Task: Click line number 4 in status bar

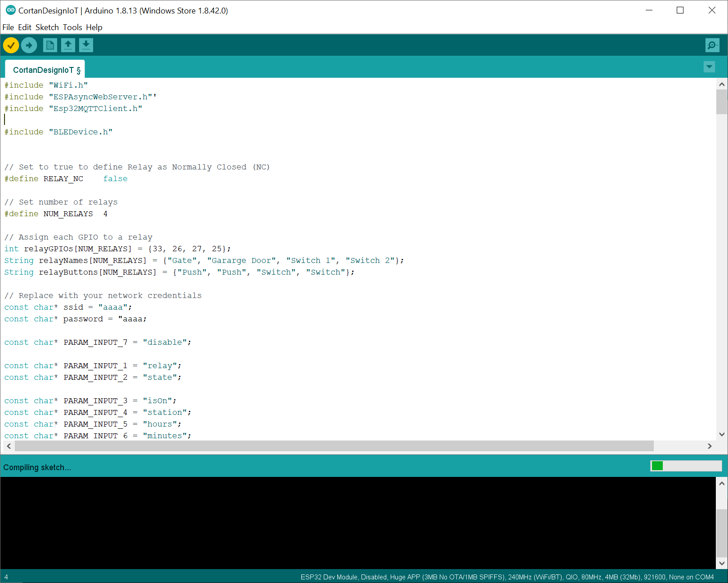Action: click(6, 577)
